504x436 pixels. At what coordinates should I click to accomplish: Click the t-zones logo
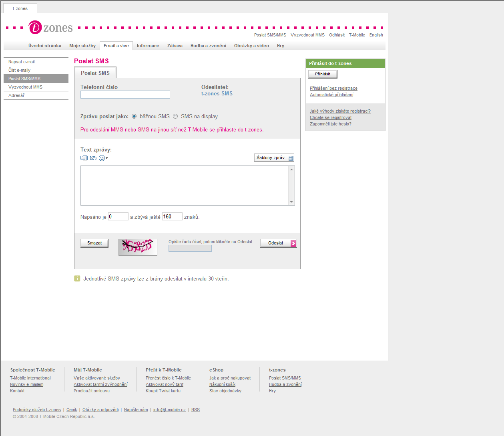[x=50, y=28]
